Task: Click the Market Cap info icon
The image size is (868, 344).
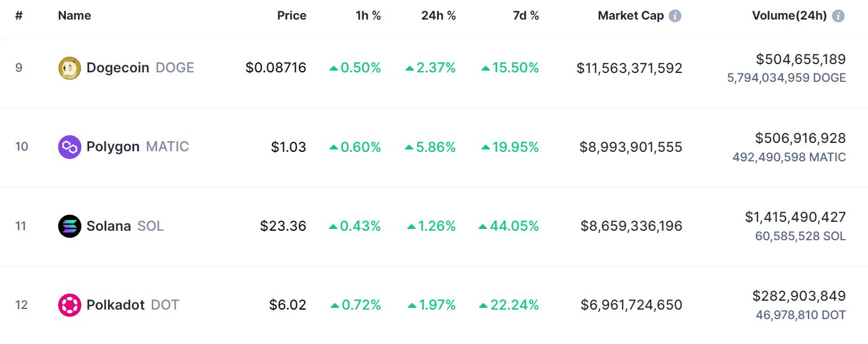Action: coord(675,16)
